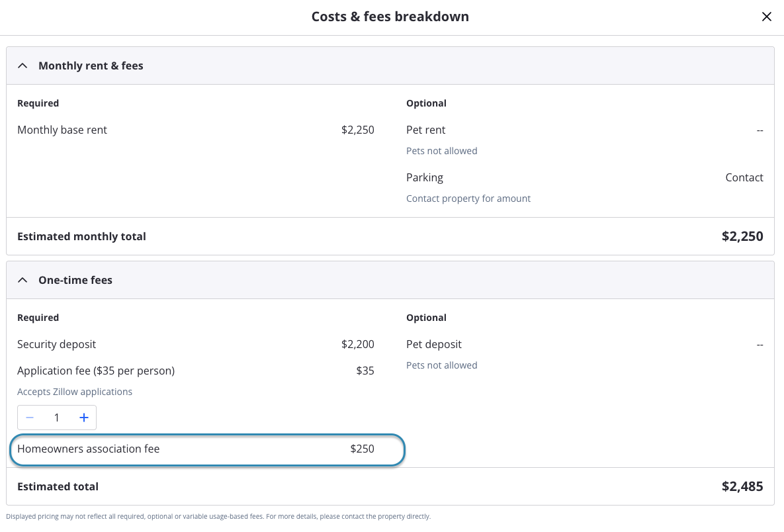
Task: Click the Pets not allowed text under Pet rent
Action: (441, 150)
